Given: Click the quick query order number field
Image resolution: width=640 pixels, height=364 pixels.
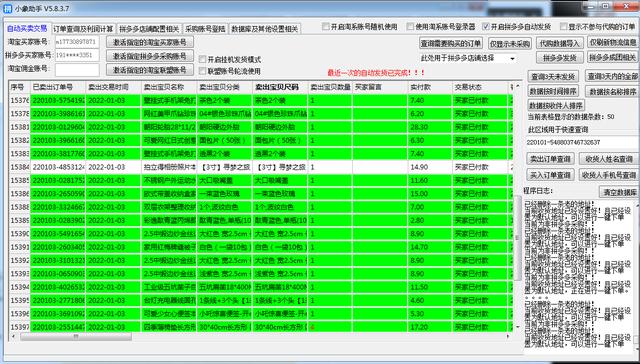Looking at the screenshot, I should pyautogui.click(x=582, y=142).
